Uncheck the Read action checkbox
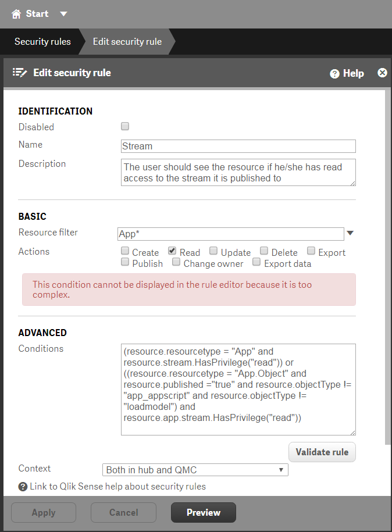This screenshot has height=532, width=392. [172, 251]
